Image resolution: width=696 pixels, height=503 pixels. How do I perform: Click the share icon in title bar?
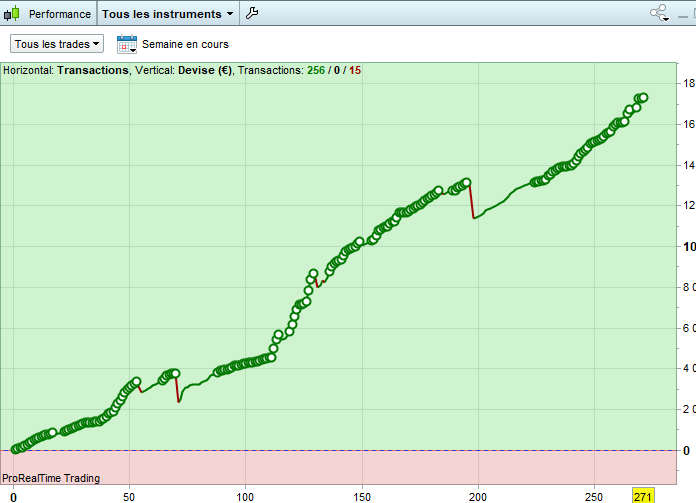(x=659, y=13)
